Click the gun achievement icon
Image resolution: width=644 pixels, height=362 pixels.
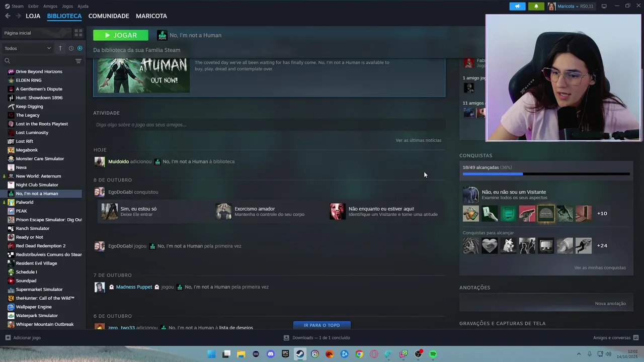coord(527,213)
